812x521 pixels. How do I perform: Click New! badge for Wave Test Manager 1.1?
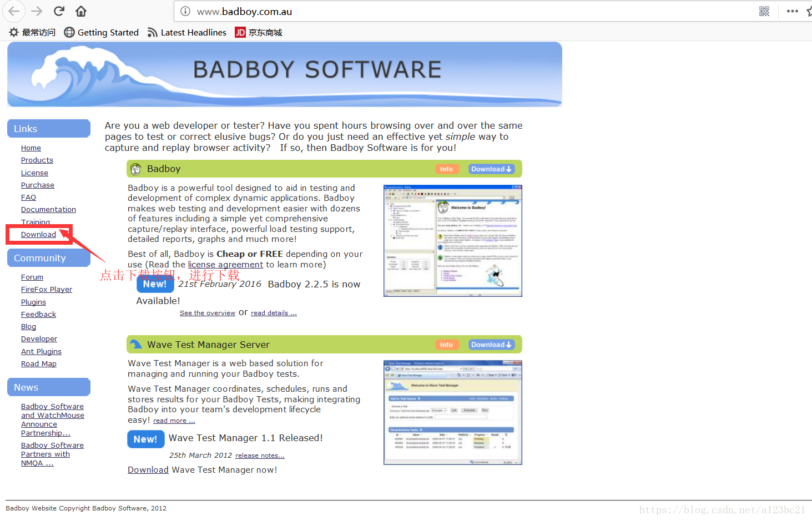coord(145,439)
